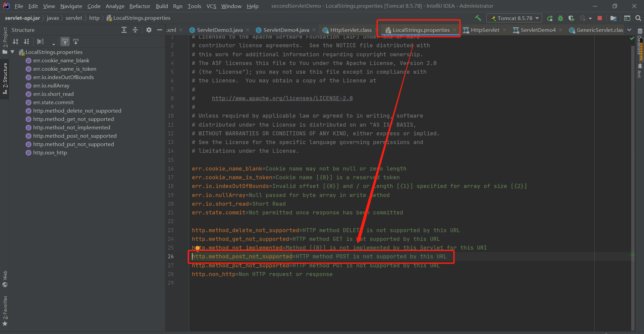Screen dimensions: 644x334
Task: Toggle Autoscroll to Source in the Structure toolbar
Action: coord(65,42)
